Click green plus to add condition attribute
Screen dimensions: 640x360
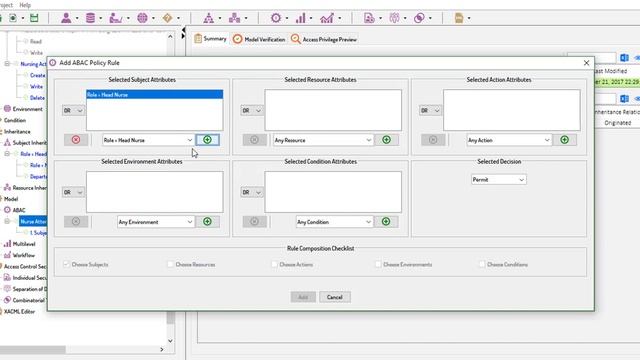pos(386,222)
